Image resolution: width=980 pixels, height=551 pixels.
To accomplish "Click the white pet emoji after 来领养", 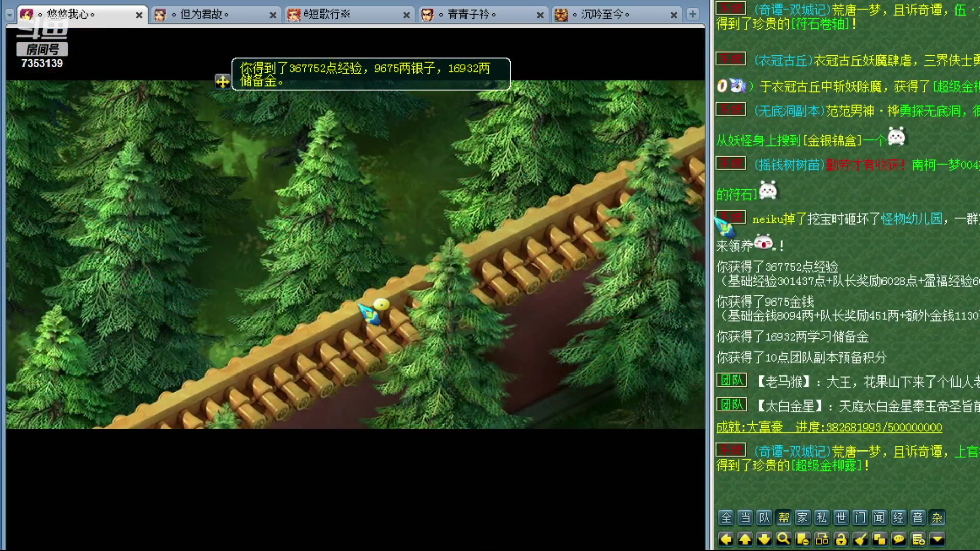I will (765, 242).
